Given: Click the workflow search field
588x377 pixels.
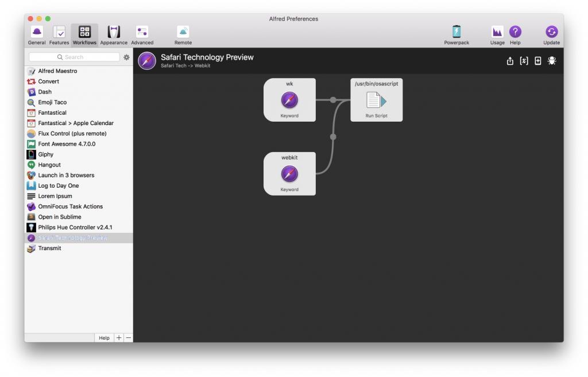Looking at the screenshot, I should click(x=74, y=57).
